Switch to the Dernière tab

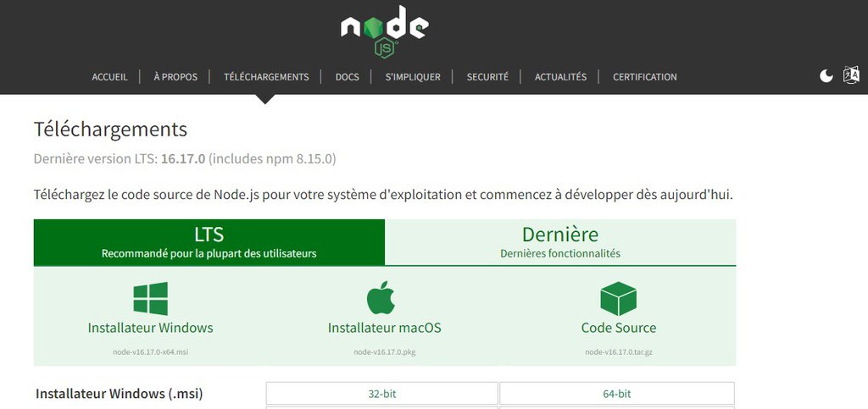pyautogui.click(x=560, y=243)
